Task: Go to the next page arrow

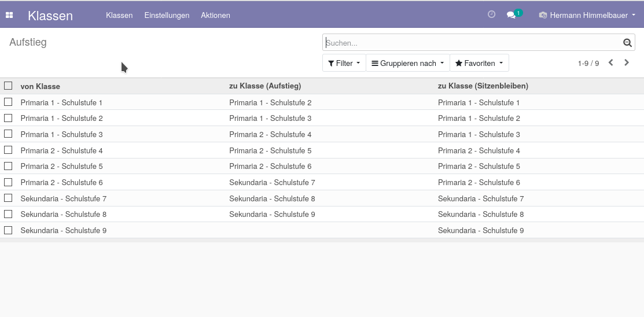Action: click(626, 62)
